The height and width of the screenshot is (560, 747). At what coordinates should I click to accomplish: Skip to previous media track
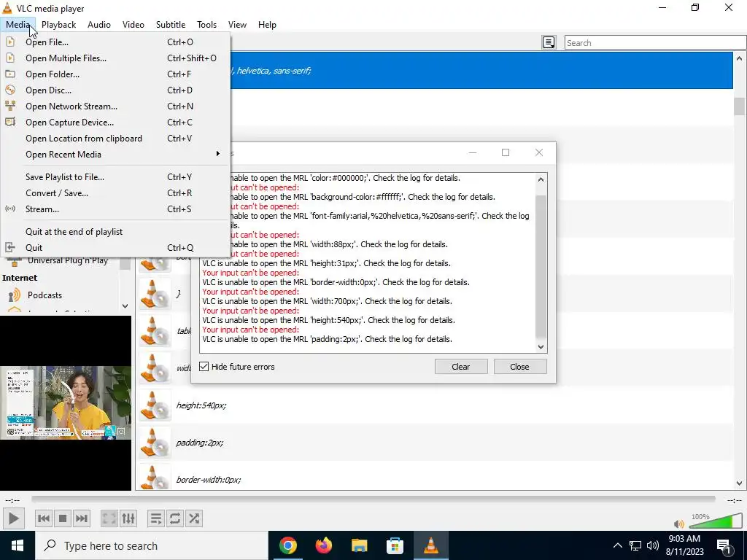pyautogui.click(x=43, y=518)
